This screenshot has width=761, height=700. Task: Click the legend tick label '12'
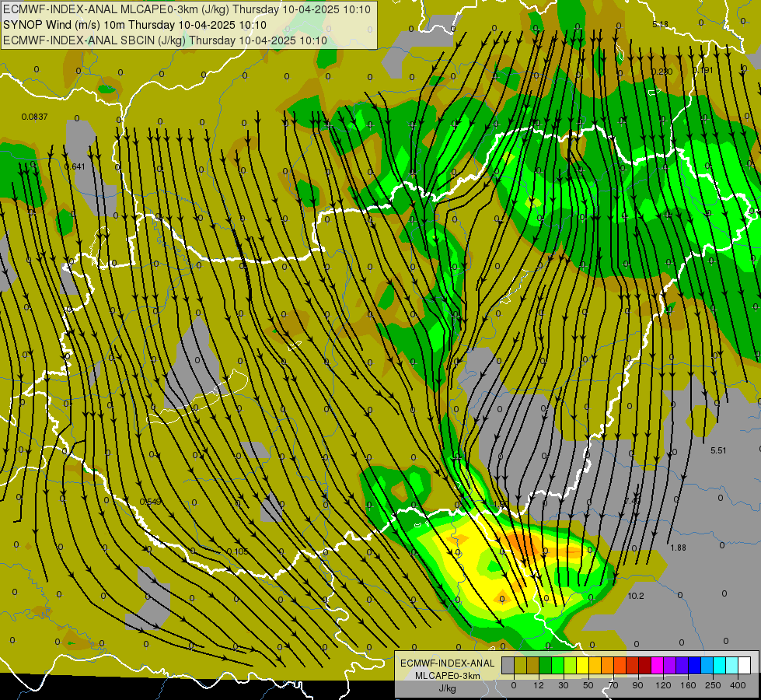pyautogui.click(x=539, y=685)
